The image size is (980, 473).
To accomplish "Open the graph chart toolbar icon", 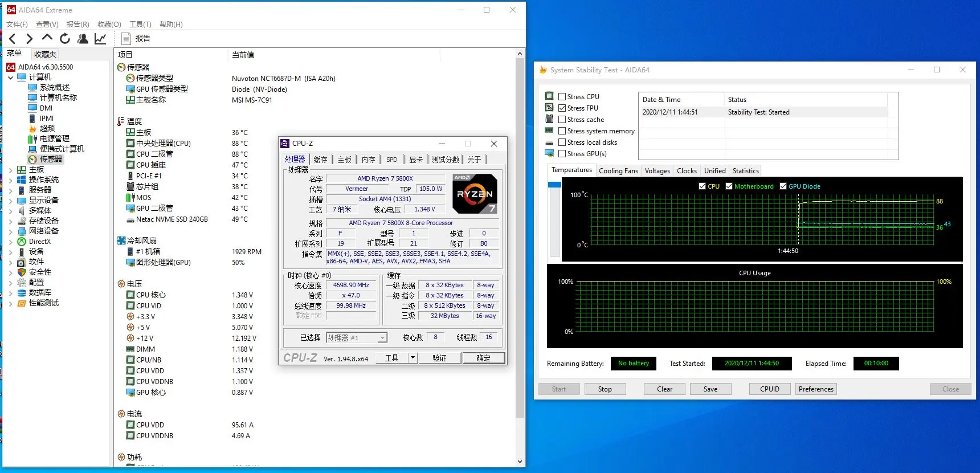I will (x=100, y=38).
